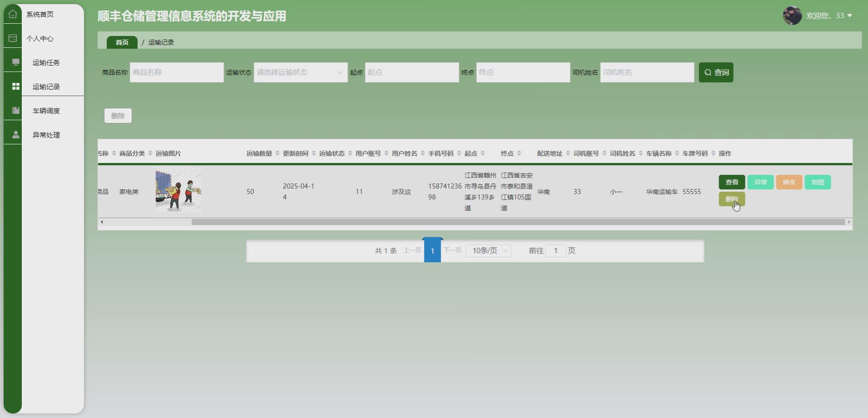Expand the user menu beside 欢迎您
This screenshot has height=418, width=868.
[x=850, y=15]
